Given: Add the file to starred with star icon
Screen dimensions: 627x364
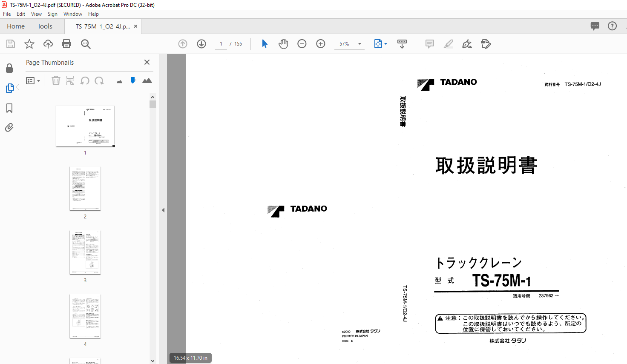Looking at the screenshot, I should pyautogui.click(x=29, y=44).
